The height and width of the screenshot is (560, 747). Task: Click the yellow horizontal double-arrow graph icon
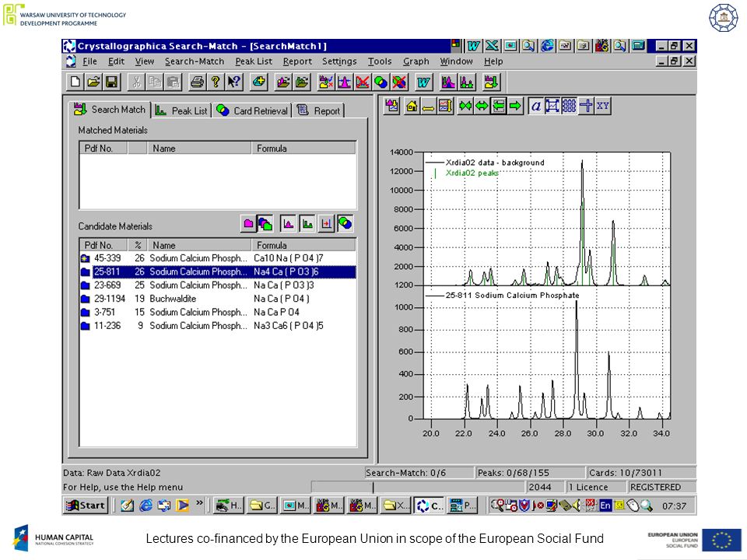(428, 106)
